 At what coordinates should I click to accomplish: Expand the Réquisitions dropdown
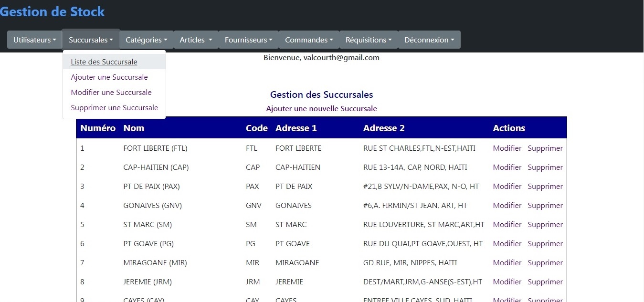(x=369, y=40)
